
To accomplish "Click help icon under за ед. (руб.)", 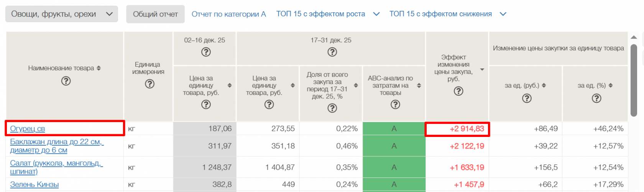I will tap(527, 98).
